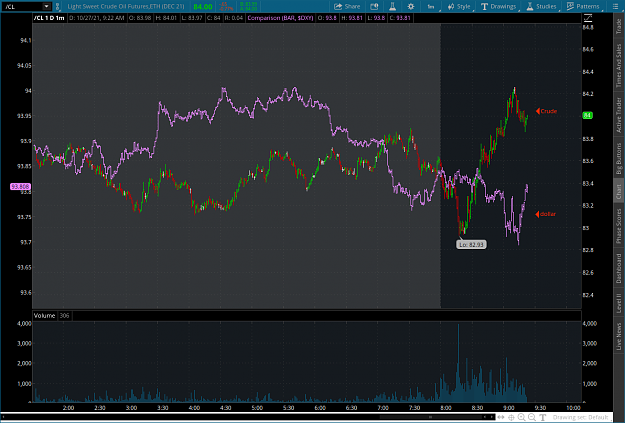Switch to the Dashboard side tab

[619, 268]
